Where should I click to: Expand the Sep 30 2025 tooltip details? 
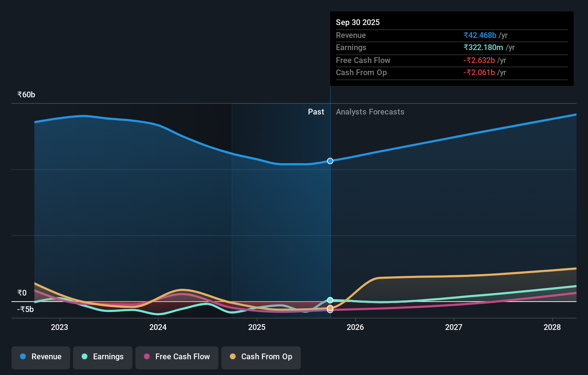click(358, 22)
